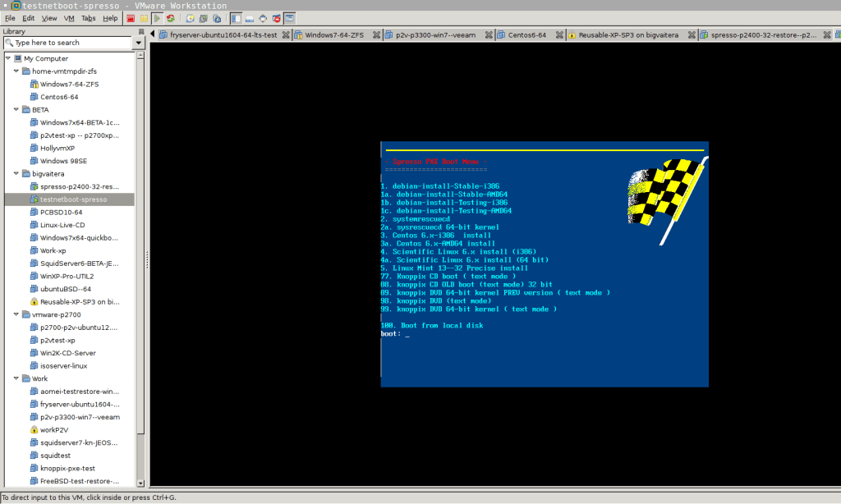Click the Full Screen mode icon

pyautogui.click(x=263, y=18)
